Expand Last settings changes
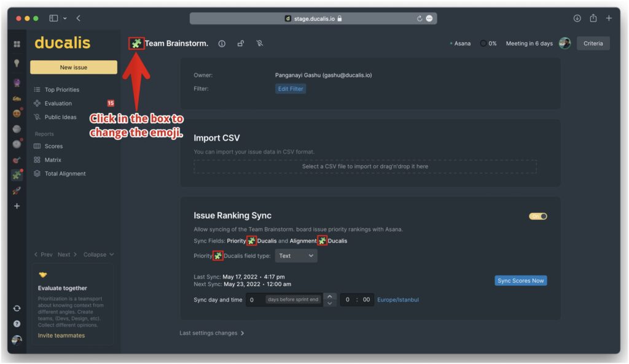Viewport: 629px width, 364px height. pos(212,333)
